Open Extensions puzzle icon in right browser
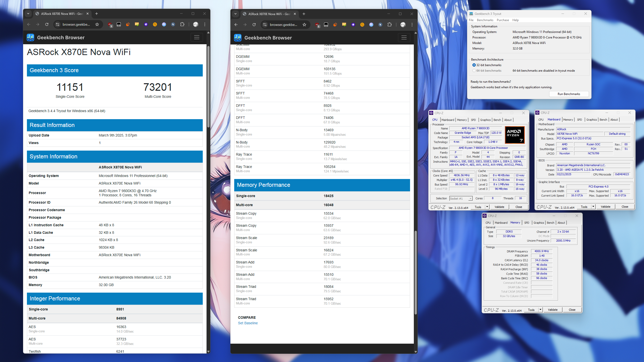The width and height of the screenshot is (644, 362). coord(389,25)
